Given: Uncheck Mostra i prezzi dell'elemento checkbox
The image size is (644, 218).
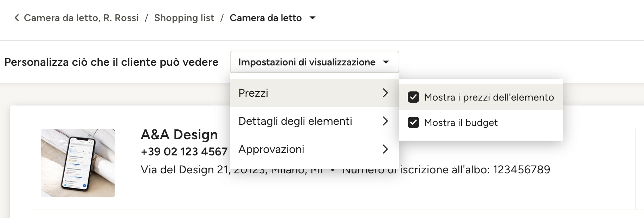Looking at the screenshot, I should 413,97.
